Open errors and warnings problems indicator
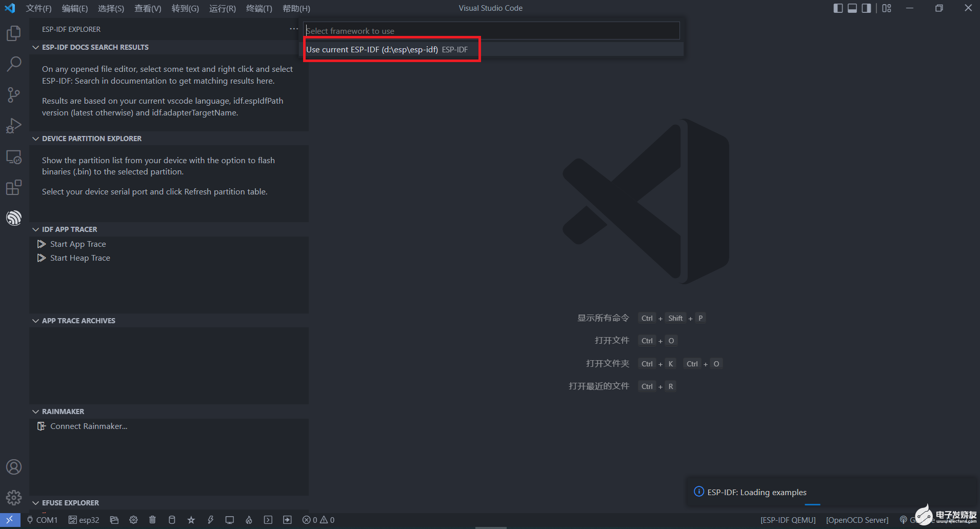 [x=318, y=520]
